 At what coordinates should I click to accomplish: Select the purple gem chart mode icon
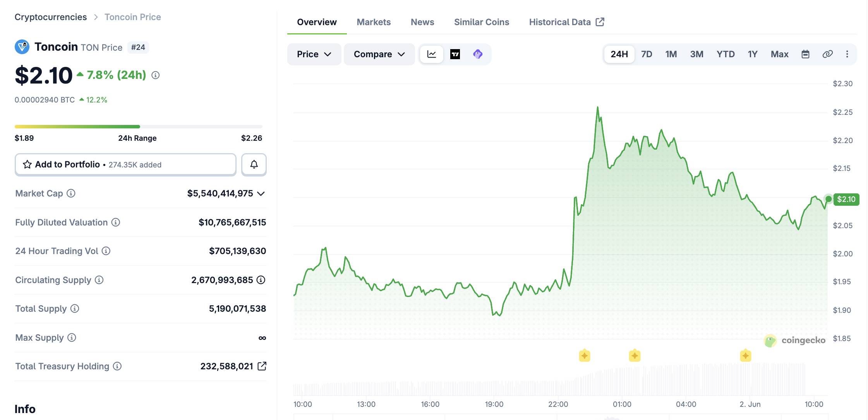pos(478,54)
